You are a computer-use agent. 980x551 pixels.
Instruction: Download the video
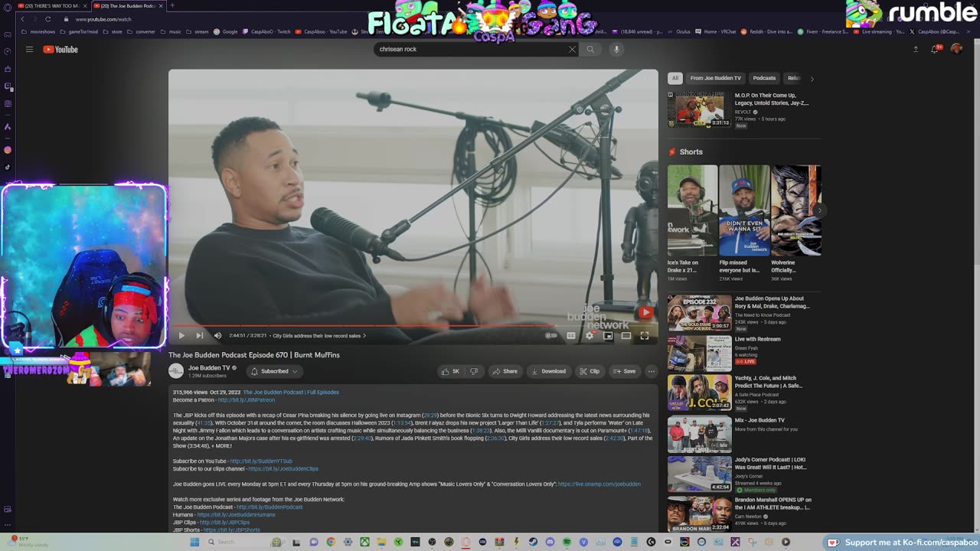548,371
